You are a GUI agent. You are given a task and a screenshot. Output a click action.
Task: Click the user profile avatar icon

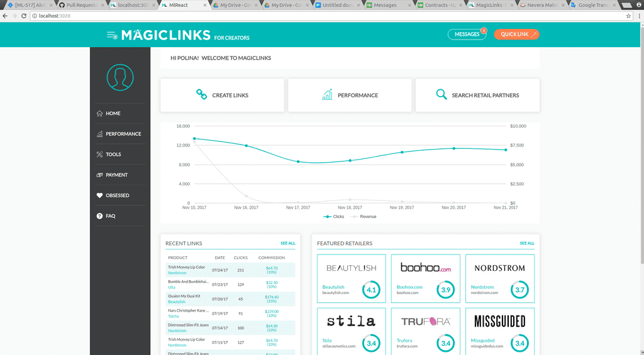(x=120, y=77)
